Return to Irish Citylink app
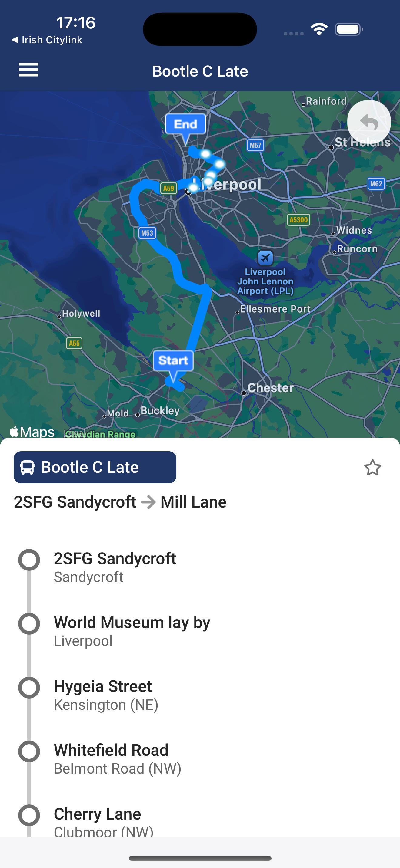 tap(47, 40)
